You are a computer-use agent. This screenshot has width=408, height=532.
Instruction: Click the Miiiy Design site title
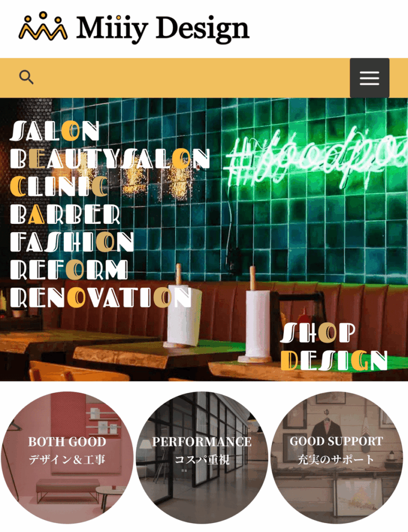pyautogui.click(x=163, y=29)
